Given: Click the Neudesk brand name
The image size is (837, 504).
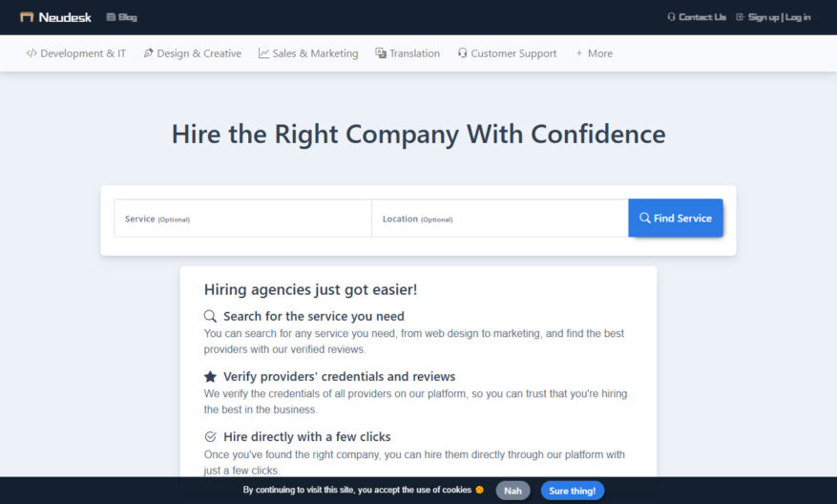Looking at the screenshot, I should [x=65, y=17].
